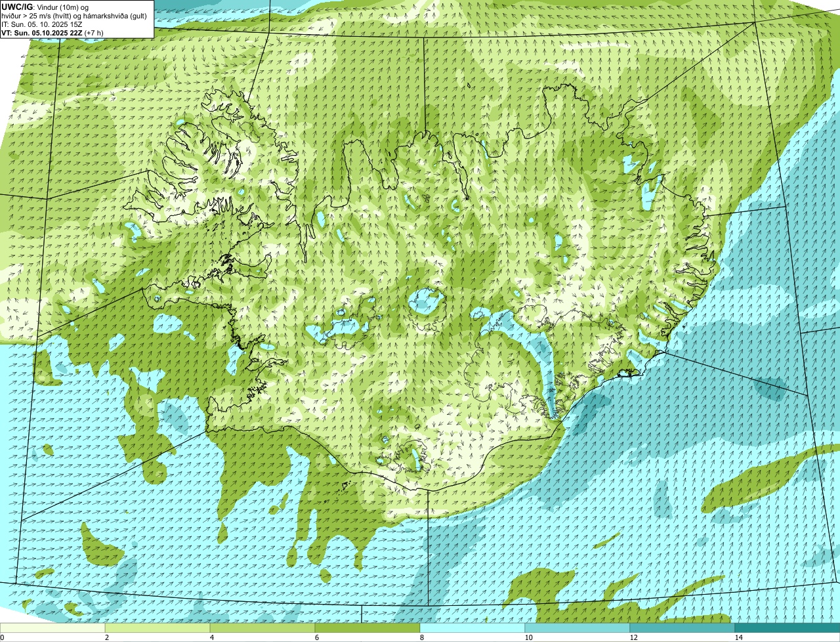Click the "IT: Sun. 05. 10. 2025 15Z" line

[x=42, y=24]
